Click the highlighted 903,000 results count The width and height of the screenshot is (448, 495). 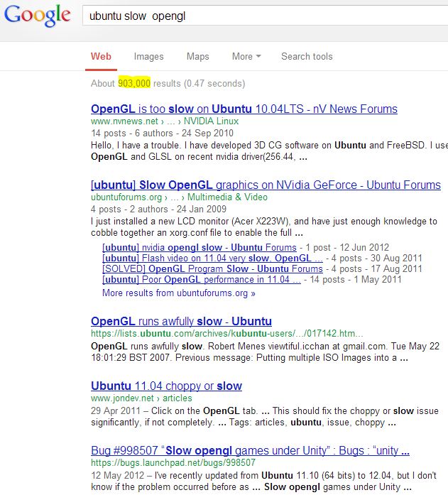[x=134, y=83]
